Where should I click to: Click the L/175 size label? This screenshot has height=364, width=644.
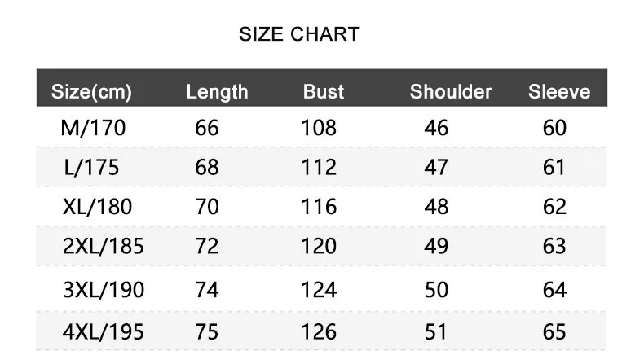[91, 167]
